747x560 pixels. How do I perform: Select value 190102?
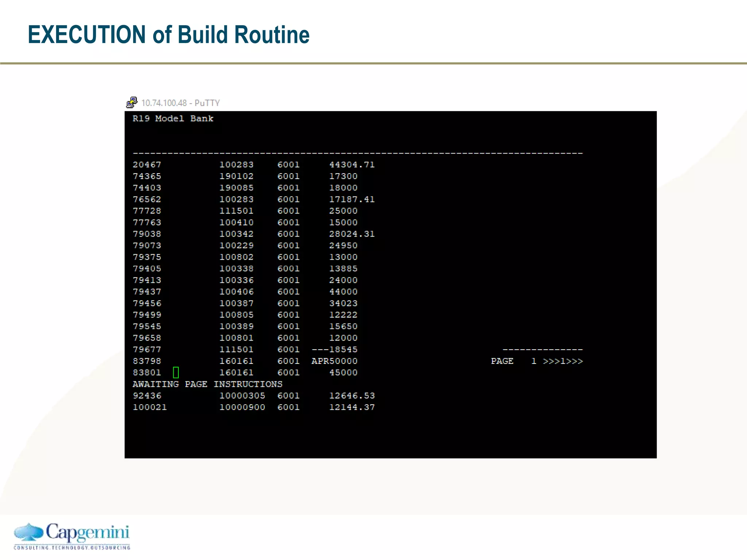pyautogui.click(x=236, y=176)
